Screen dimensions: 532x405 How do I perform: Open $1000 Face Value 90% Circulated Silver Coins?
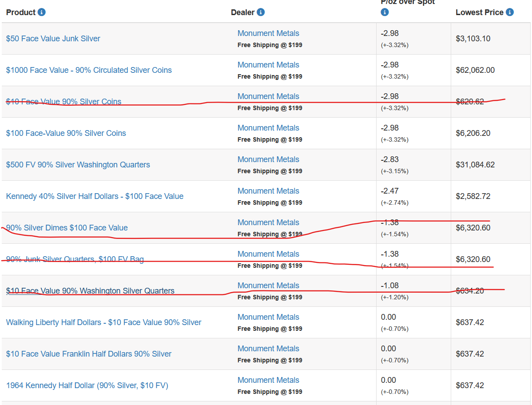pos(89,70)
